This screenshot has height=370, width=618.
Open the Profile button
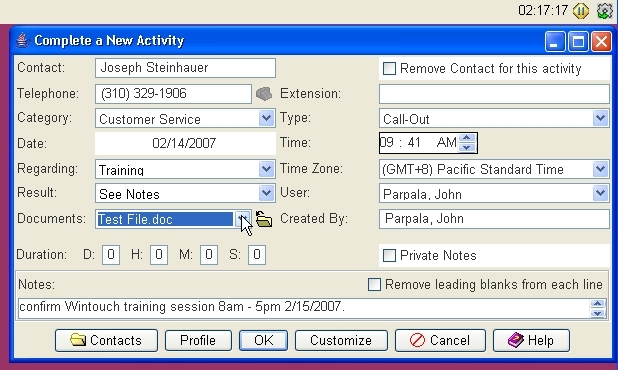tap(198, 340)
